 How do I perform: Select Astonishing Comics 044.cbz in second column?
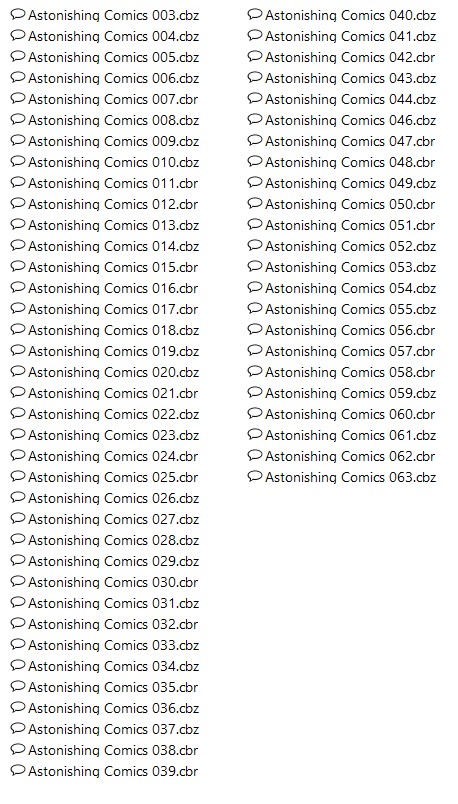(x=350, y=99)
